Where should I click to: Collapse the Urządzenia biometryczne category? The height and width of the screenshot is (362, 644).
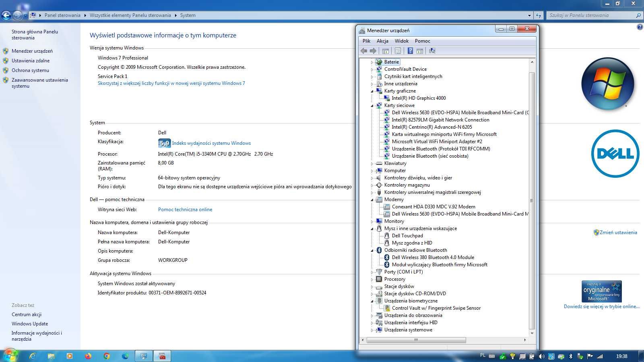372,301
